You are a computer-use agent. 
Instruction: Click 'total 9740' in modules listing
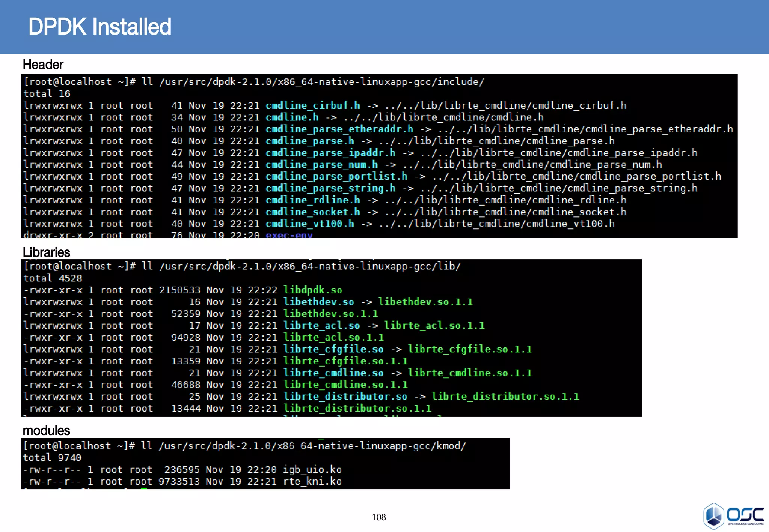(52, 458)
